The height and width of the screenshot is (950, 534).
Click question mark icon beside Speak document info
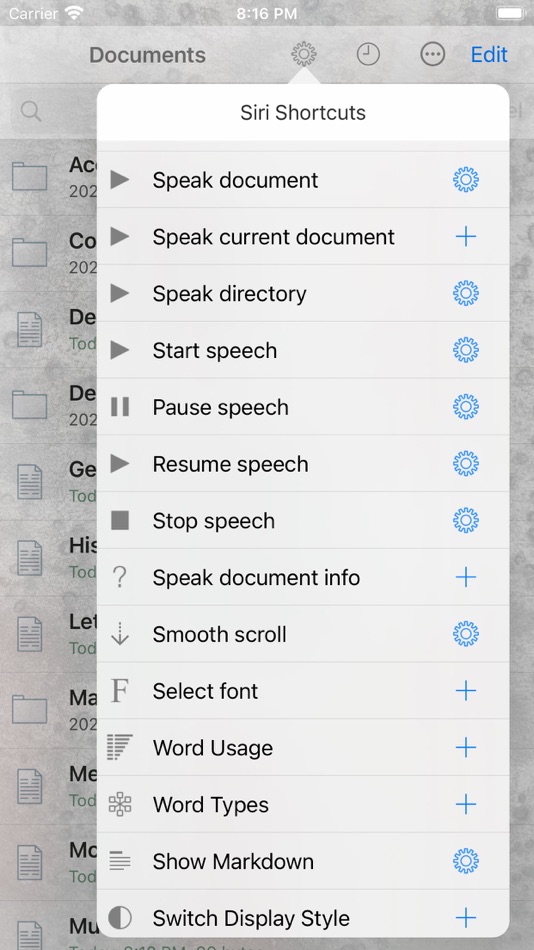(x=120, y=577)
